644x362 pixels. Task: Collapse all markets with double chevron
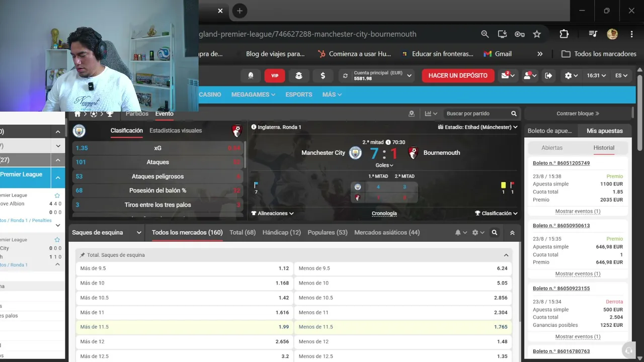coord(512,233)
